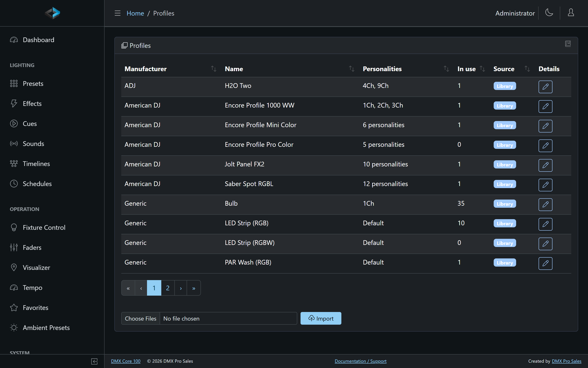
Task: Edit the ADJ H2O Two profile
Action: (545, 87)
